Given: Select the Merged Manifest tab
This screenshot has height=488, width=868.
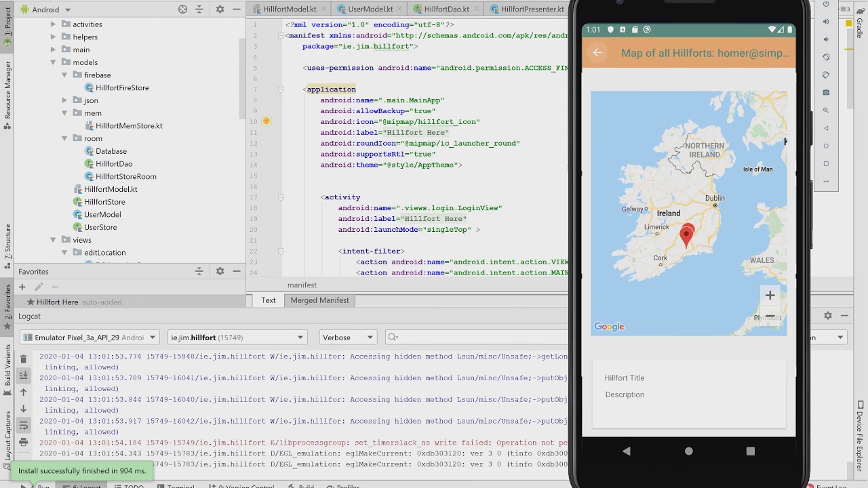Looking at the screenshot, I should (x=319, y=300).
